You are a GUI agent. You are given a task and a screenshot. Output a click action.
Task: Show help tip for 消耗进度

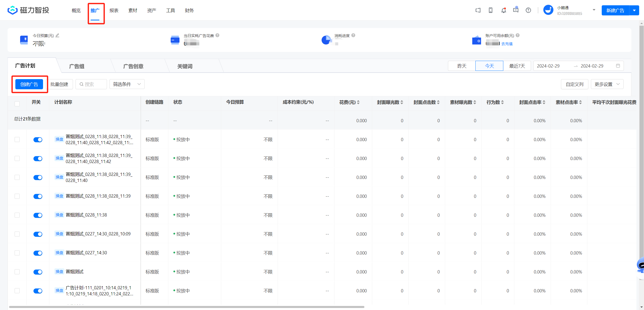(x=353, y=35)
